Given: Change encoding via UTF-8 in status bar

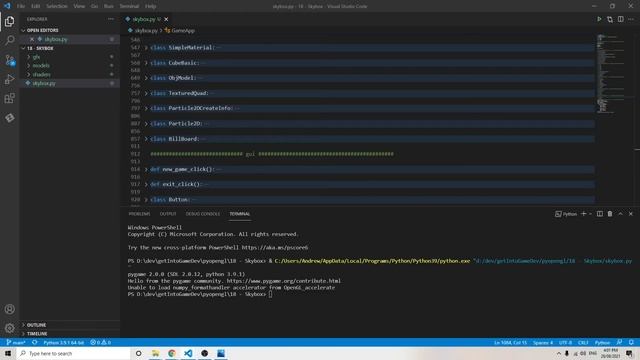Looking at the screenshot, I should click(565, 342).
